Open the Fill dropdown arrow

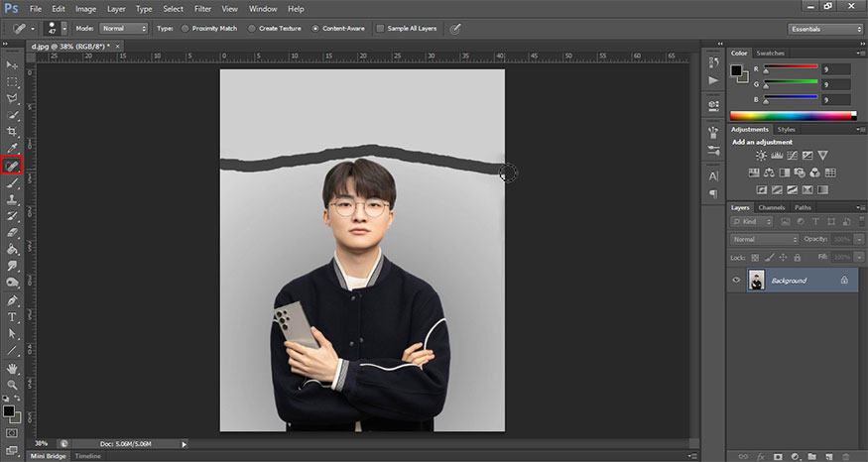(x=859, y=258)
